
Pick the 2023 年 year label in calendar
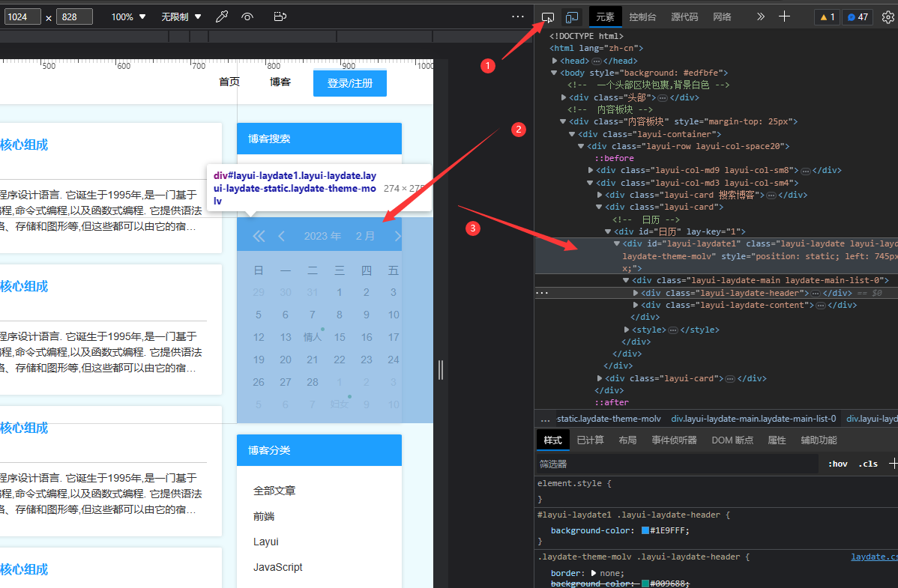322,237
